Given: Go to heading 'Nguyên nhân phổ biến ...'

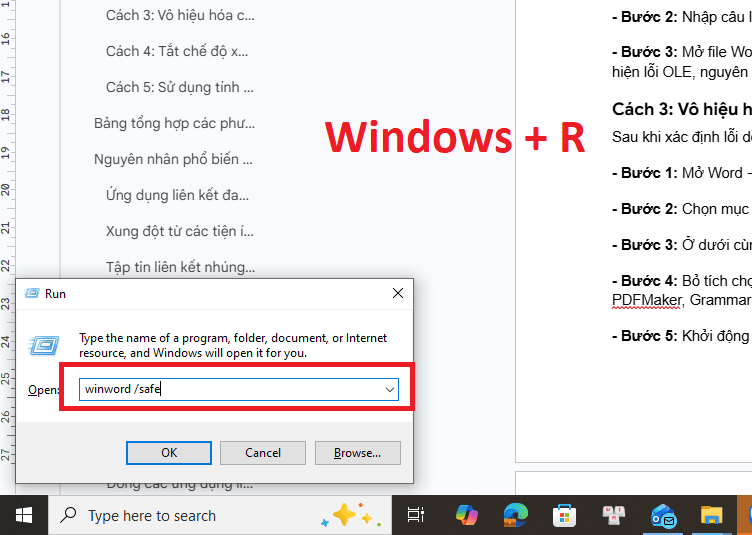Looking at the screenshot, I should 173,159.
